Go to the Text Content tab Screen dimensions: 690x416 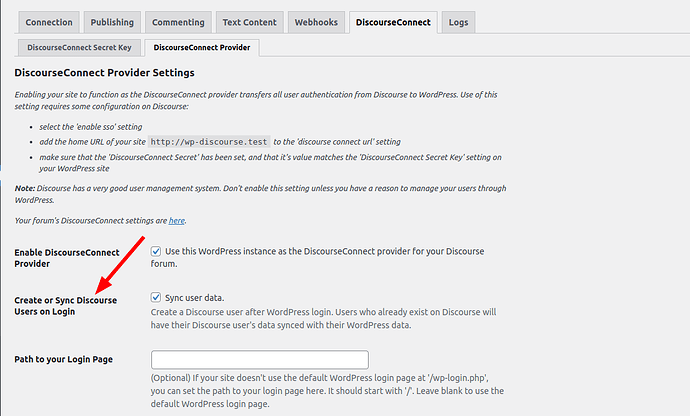pyautogui.click(x=250, y=22)
